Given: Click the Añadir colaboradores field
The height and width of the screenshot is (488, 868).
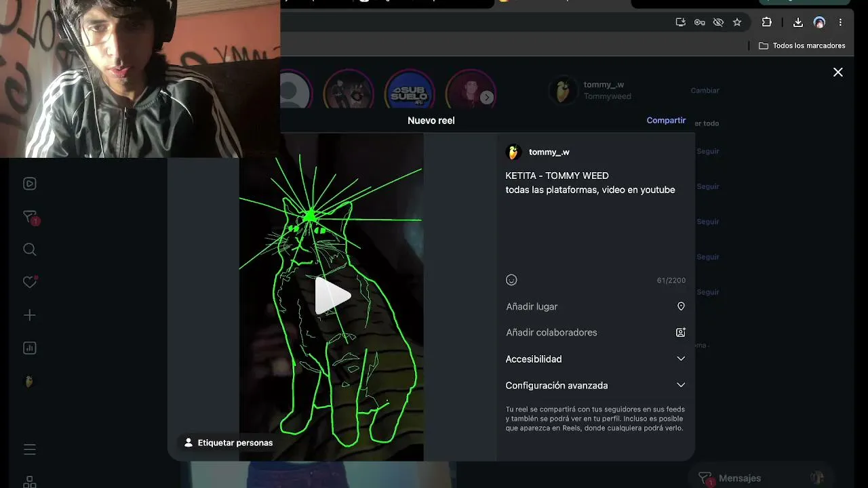Looking at the screenshot, I should [x=595, y=332].
